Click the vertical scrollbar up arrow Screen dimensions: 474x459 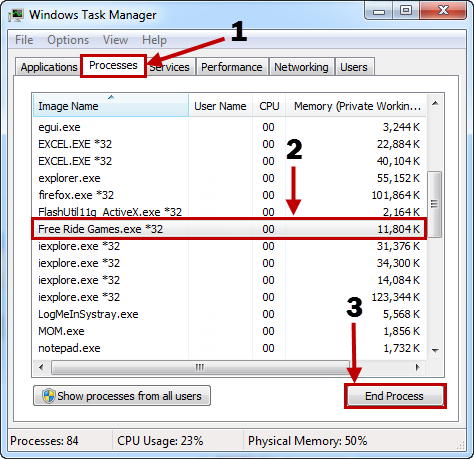pos(435,104)
